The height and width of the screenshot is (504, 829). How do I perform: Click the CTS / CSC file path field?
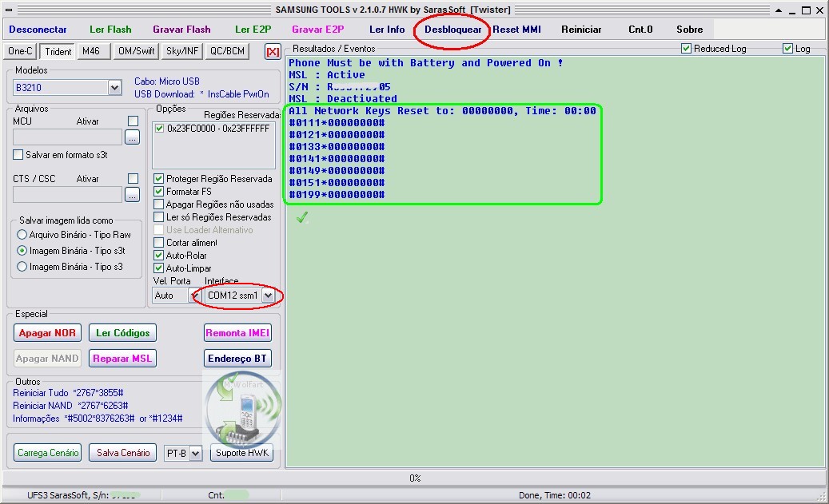[68, 195]
